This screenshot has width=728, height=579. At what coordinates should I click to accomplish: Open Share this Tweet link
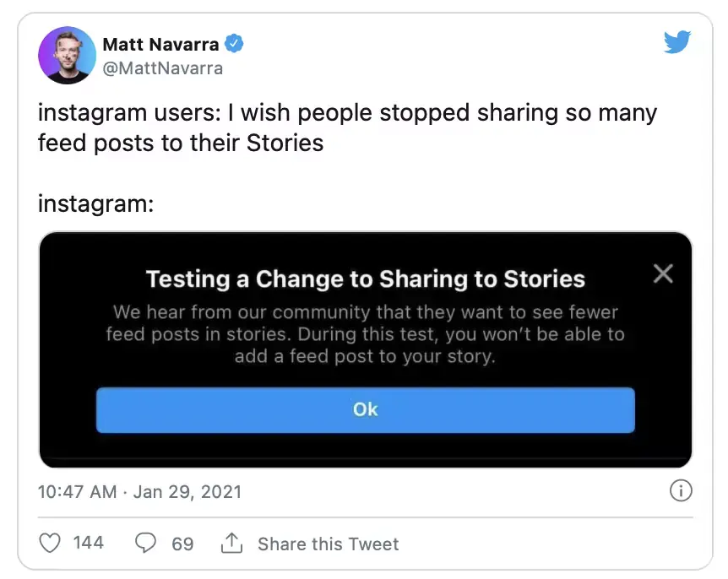coord(328,544)
